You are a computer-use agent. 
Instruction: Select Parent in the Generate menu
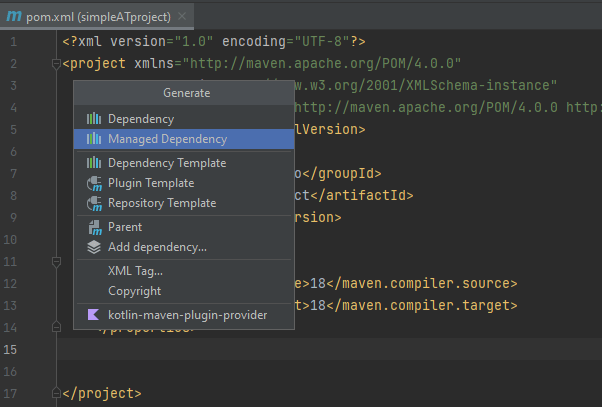(x=184, y=227)
